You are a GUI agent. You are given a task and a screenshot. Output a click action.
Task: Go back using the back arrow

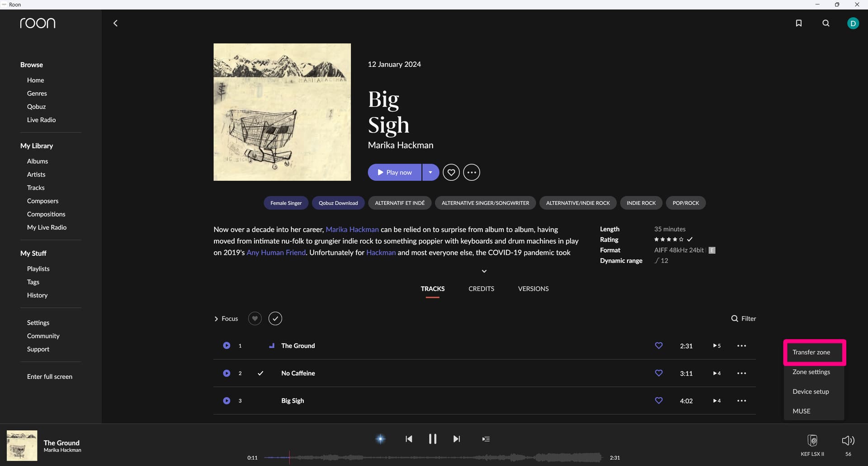[115, 23]
